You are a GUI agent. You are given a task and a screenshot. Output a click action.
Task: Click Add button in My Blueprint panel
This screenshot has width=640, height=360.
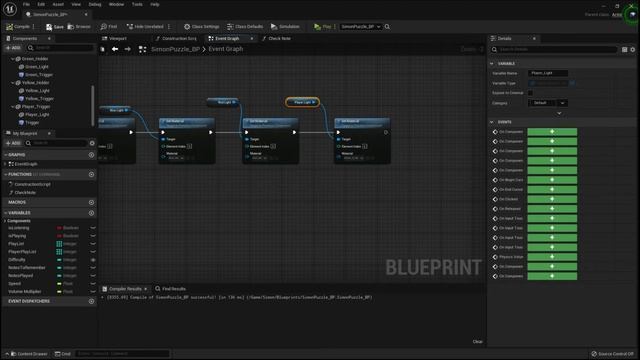point(13,143)
